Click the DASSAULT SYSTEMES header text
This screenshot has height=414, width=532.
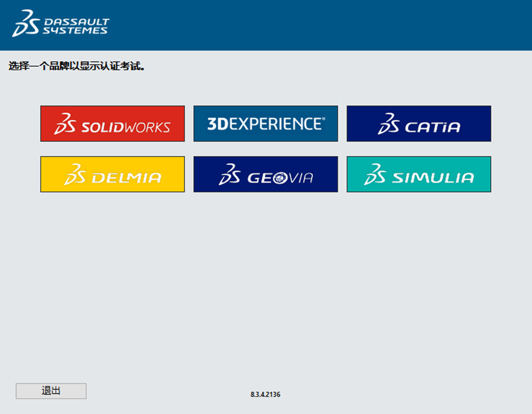(75, 25)
